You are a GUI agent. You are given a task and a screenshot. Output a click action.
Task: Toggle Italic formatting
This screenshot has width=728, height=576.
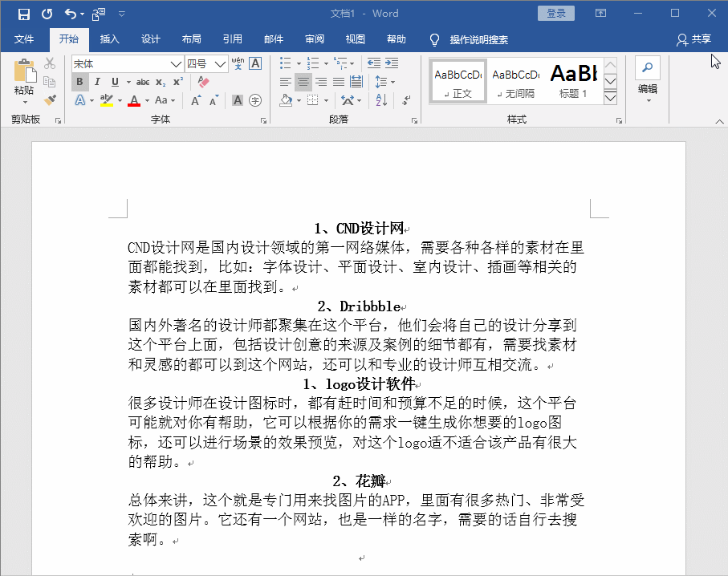tap(97, 82)
